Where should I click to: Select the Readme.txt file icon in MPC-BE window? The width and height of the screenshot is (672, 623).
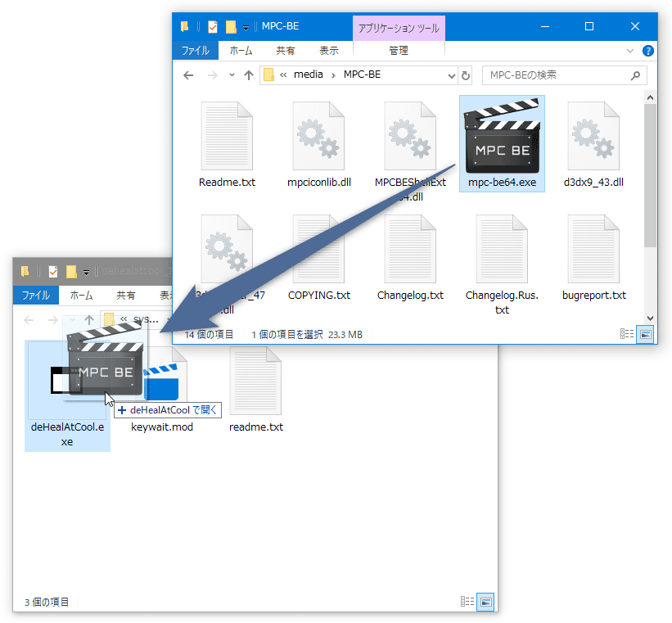227,136
